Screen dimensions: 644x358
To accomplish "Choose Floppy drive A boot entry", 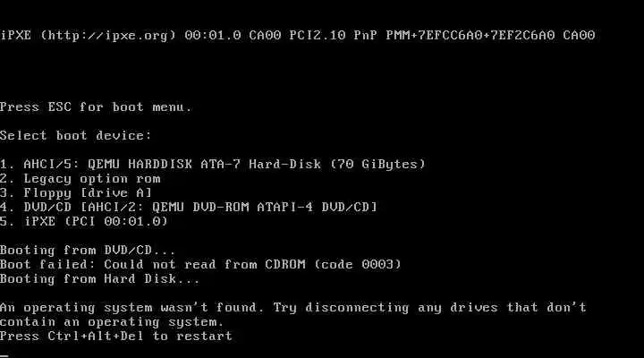I will (x=76, y=193).
